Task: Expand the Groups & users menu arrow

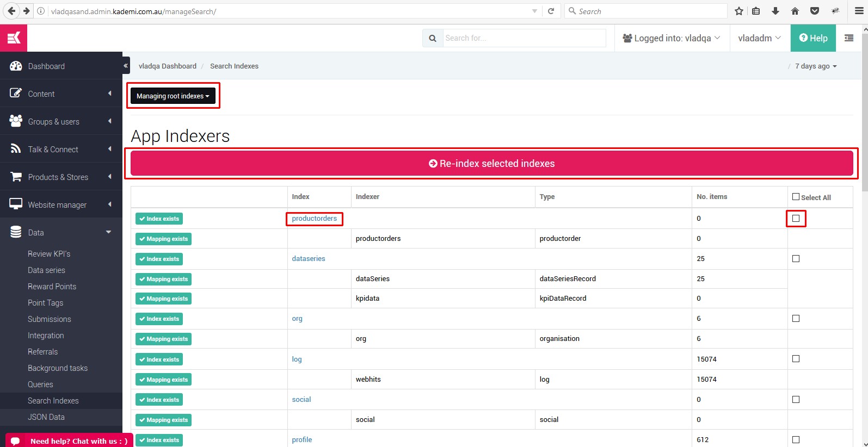Action: [110, 121]
